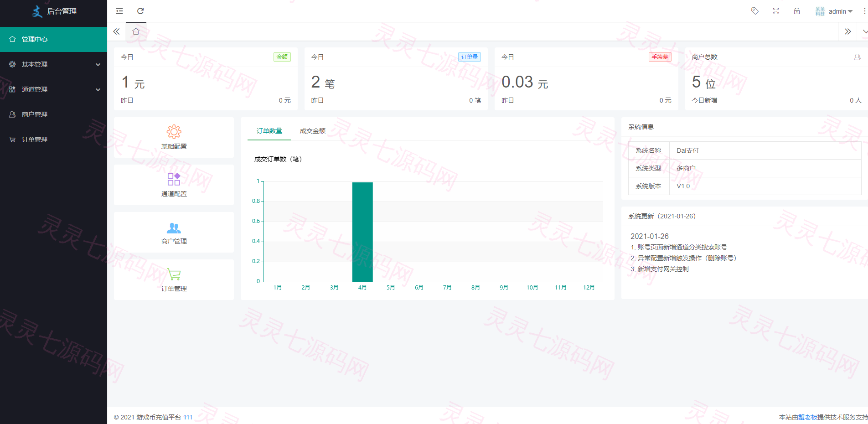Toggle fullscreen mode icon
868x424 pixels.
pos(776,11)
